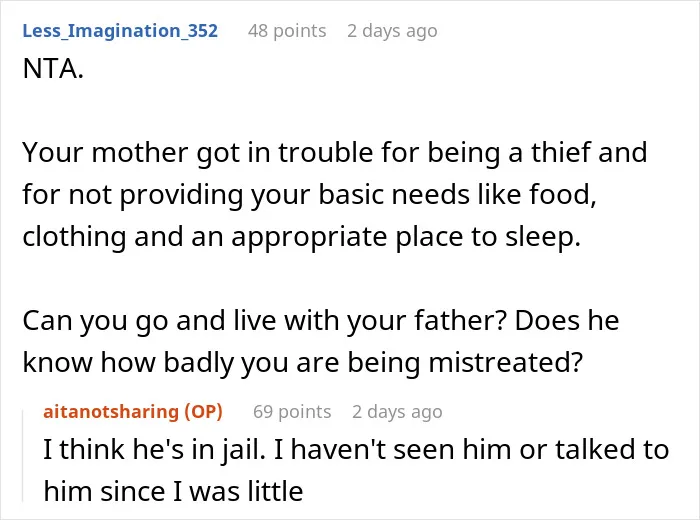The width and height of the screenshot is (700, 520).
Task: Open the top comment's '2 days ago' timestamp
Action: click(x=392, y=31)
